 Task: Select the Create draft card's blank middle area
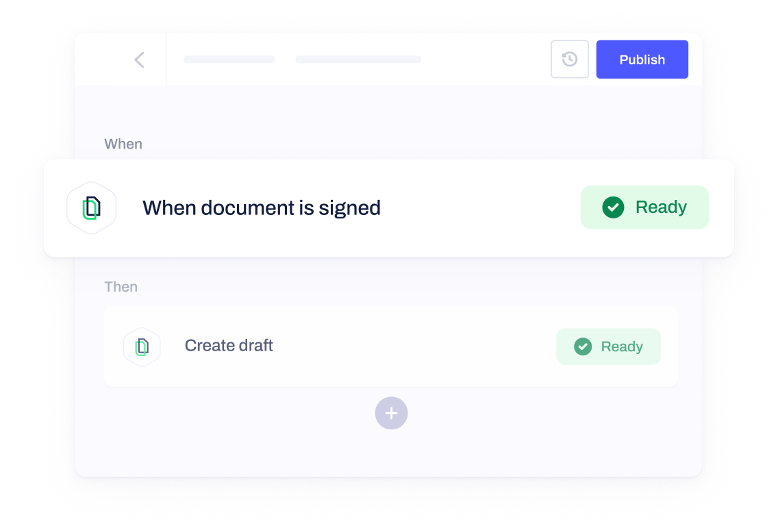[414, 346]
